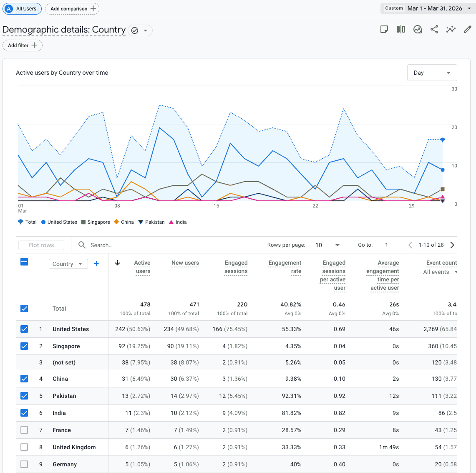
Task: Click the Singapore legend color marker
Action: 83,222
